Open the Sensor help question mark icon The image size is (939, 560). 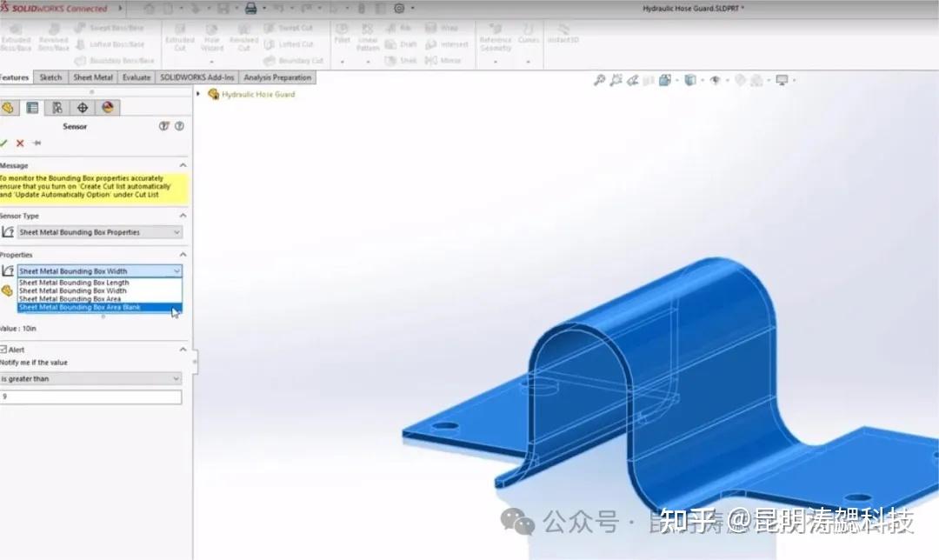pyautogui.click(x=179, y=126)
